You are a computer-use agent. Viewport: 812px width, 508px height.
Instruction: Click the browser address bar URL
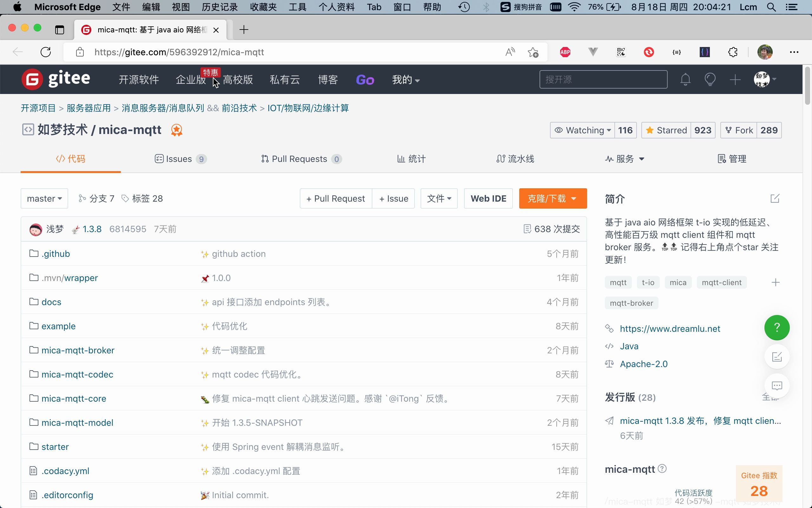(179, 52)
